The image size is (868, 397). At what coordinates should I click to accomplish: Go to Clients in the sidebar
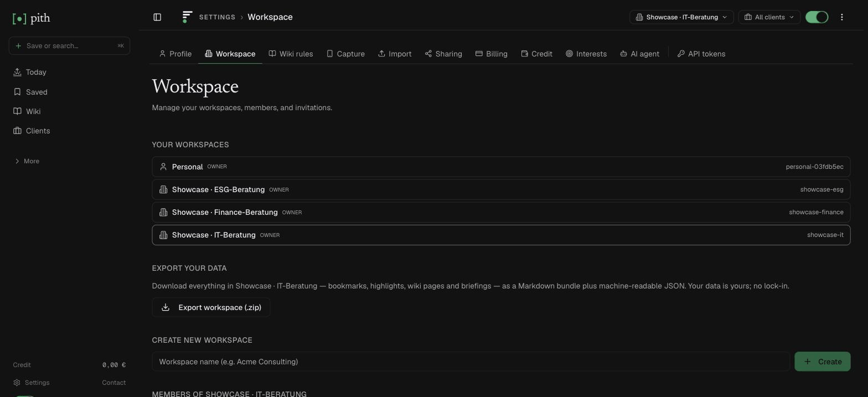(69, 131)
